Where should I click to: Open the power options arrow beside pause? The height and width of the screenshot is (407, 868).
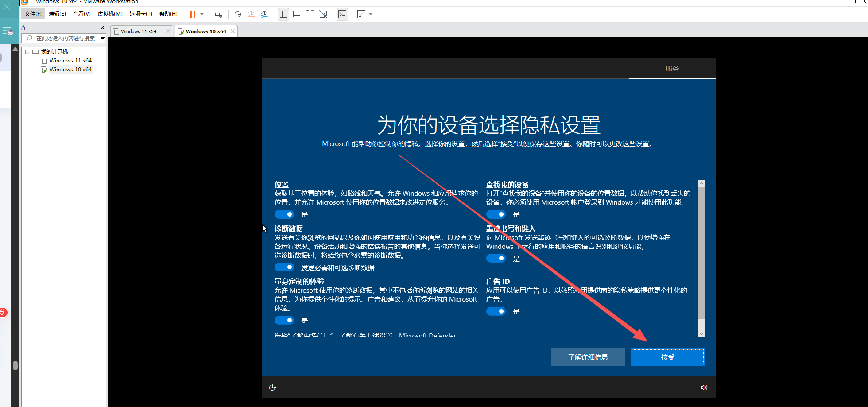pos(202,14)
